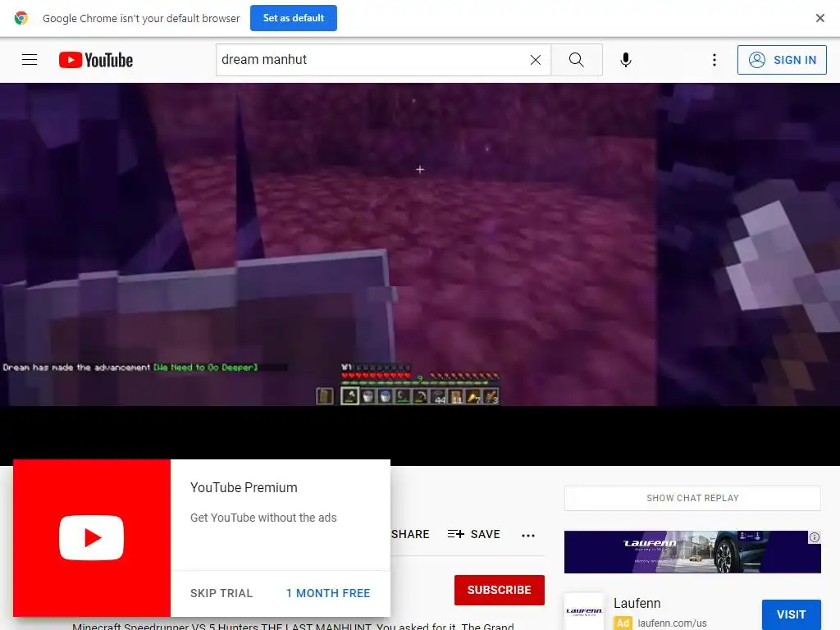Viewport: 840px width, 630px height.
Task: Subscribe to the channel
Action: point(500,590)
